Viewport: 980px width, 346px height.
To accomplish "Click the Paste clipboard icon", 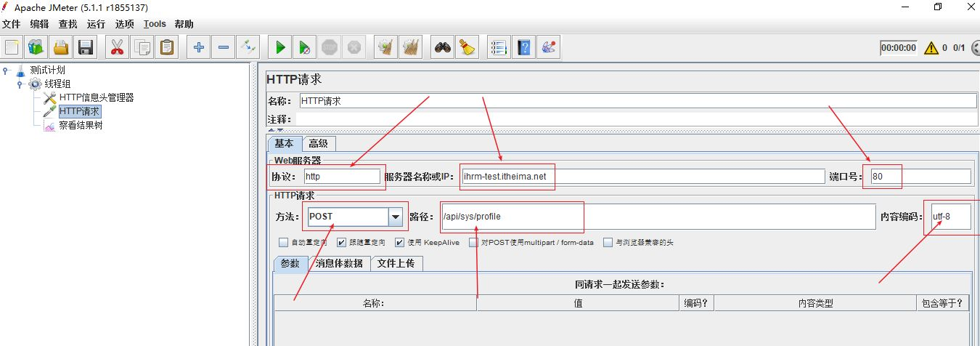I will pos(167,48).
